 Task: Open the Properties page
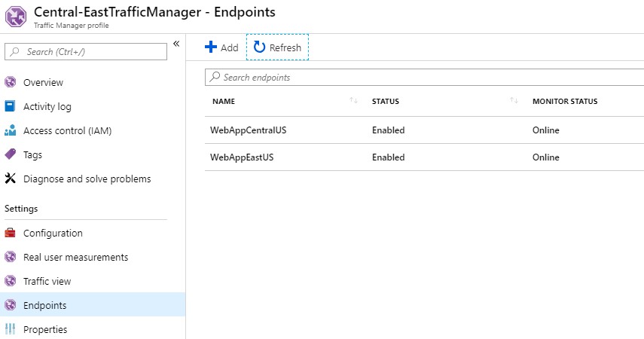click(x=45, y=329)
